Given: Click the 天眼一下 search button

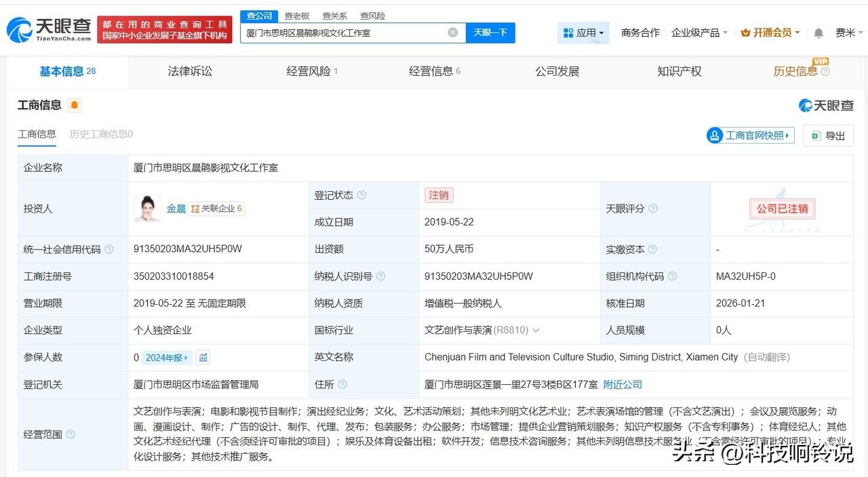Looking at the screenshot, I should pyautogui.click(x=490, y=33).
